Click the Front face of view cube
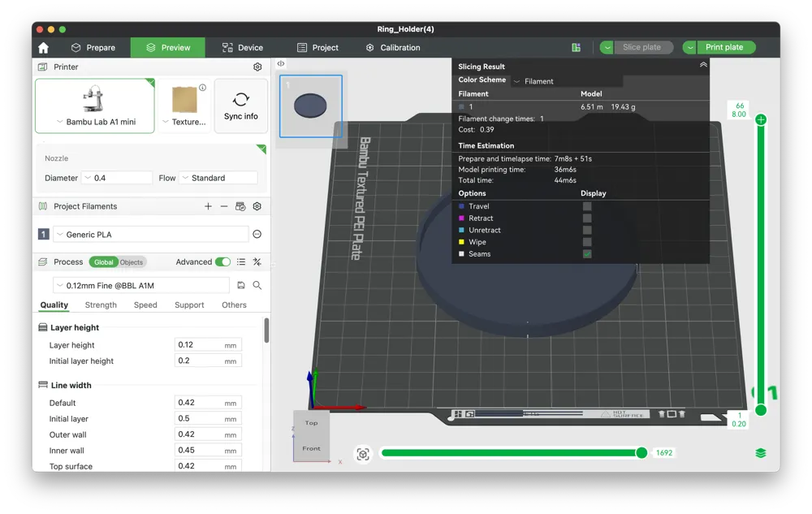812x514 pixels. (x=311, y=448)
